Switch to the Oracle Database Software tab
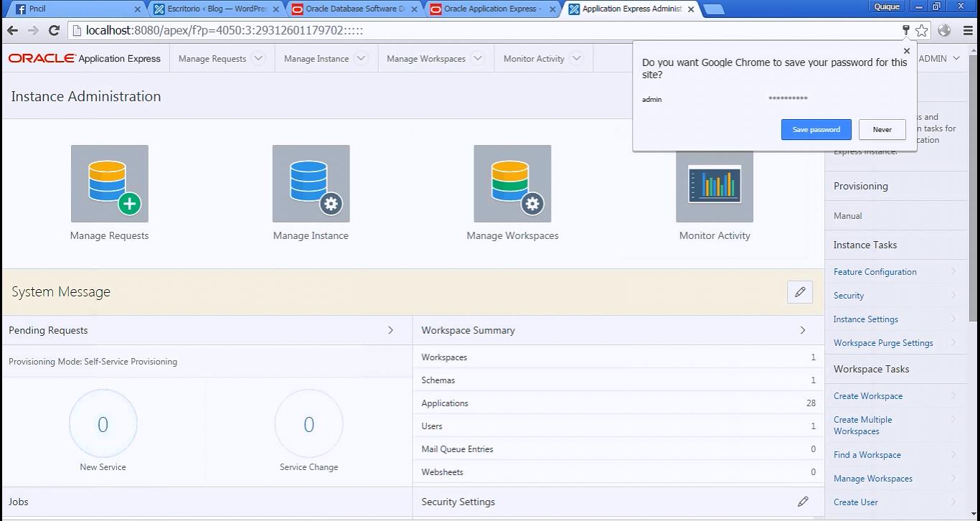Viewport: 980px width, 521px height. [x=350, y=10]
